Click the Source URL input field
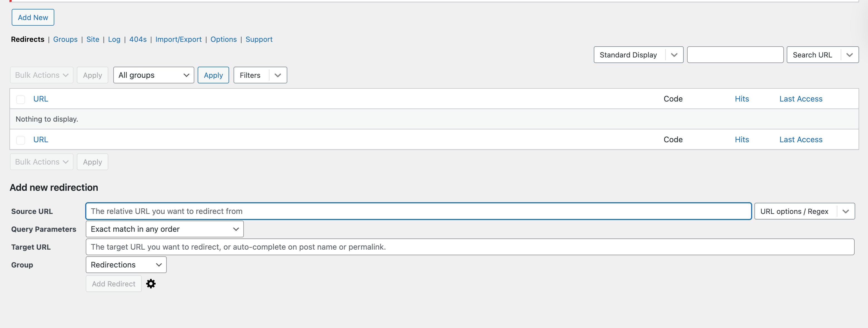The image size is (868, 328). [x=418, y=211]
